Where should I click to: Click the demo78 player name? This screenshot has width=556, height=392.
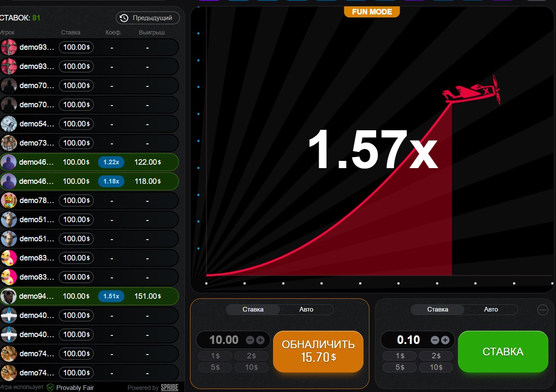point(37,200)
